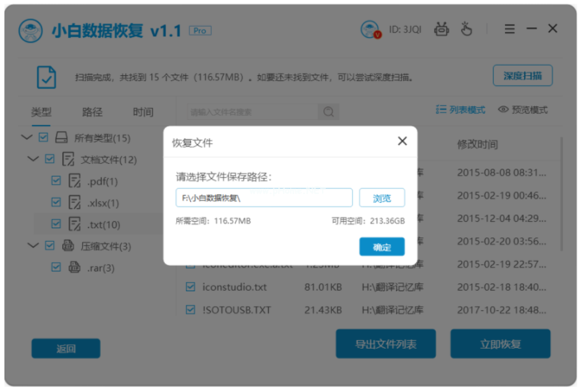Open the customer service robot icon
Viewport: 581px width, 392px height.
(442, 29)
